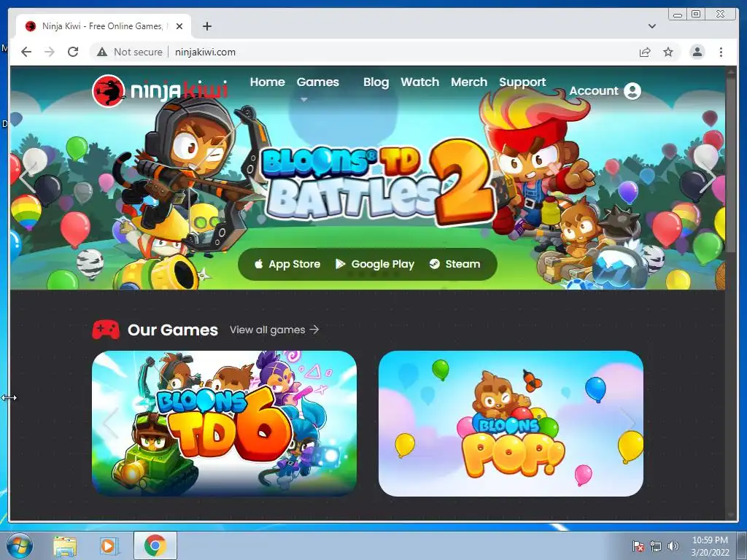Screen dimensions: 747x560
Task: Click the share page icon
Action: tap(645, 52)
